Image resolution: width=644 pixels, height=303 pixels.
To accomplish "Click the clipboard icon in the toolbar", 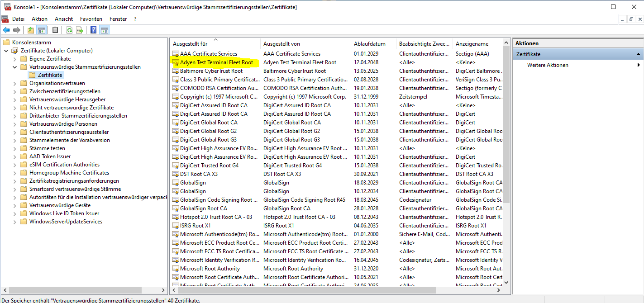I will (x=55, y=30).
